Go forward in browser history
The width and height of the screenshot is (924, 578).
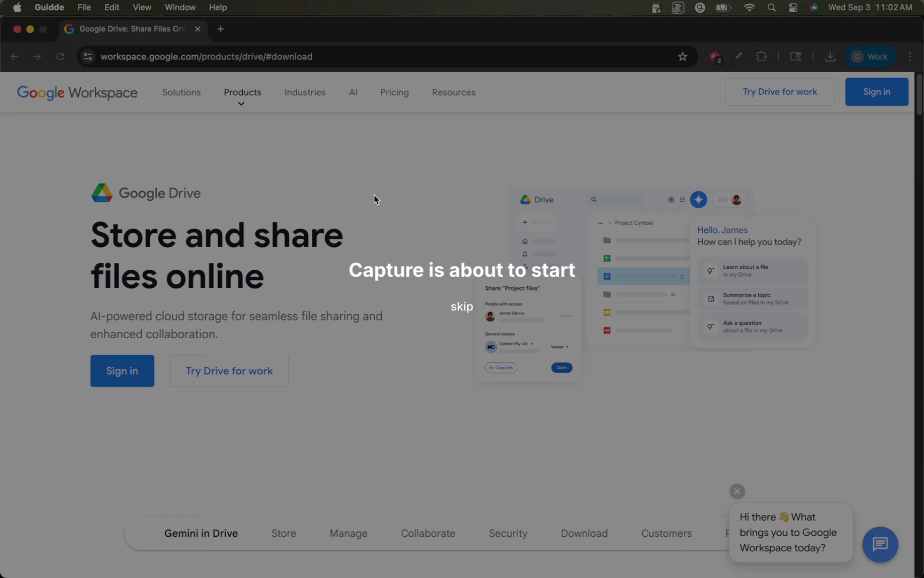coord(37,57)
